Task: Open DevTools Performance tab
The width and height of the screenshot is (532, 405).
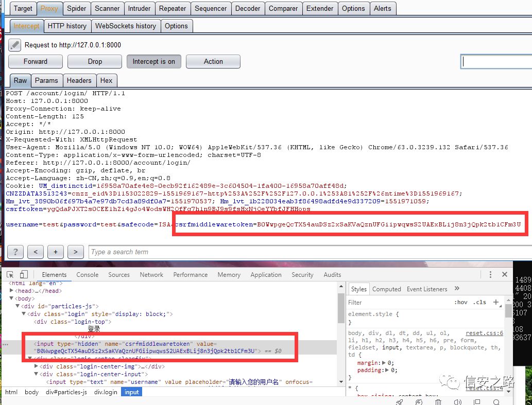Action: pos(191,274)
